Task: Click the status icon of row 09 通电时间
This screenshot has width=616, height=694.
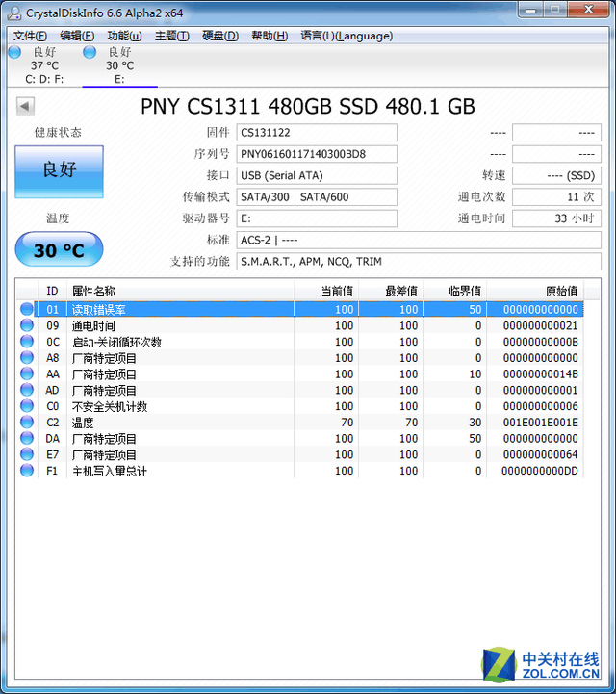Action: pyautogui.click(x=27, y=325)
